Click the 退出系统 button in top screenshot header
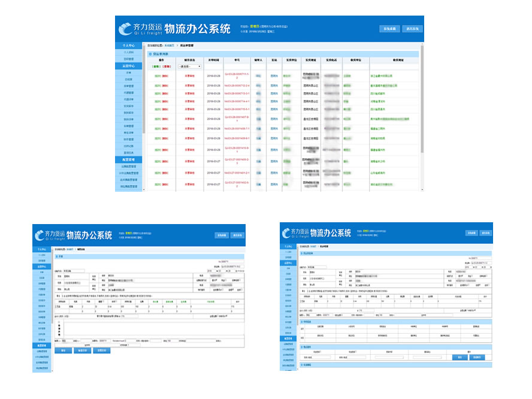The height and width of the screenshot is (399, 532). pyautogui.click(x=413, y=29)
